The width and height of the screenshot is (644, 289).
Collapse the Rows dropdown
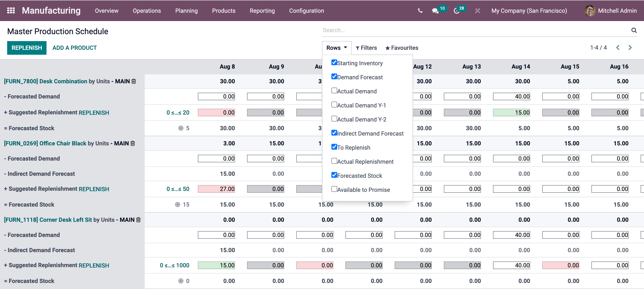point(337,48)
